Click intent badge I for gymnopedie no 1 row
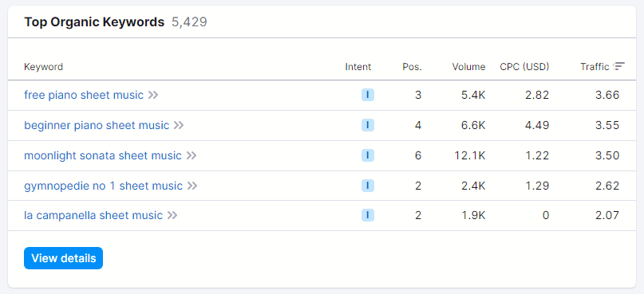The width and height of the screenshot is (644, 294). pos(368,186)
